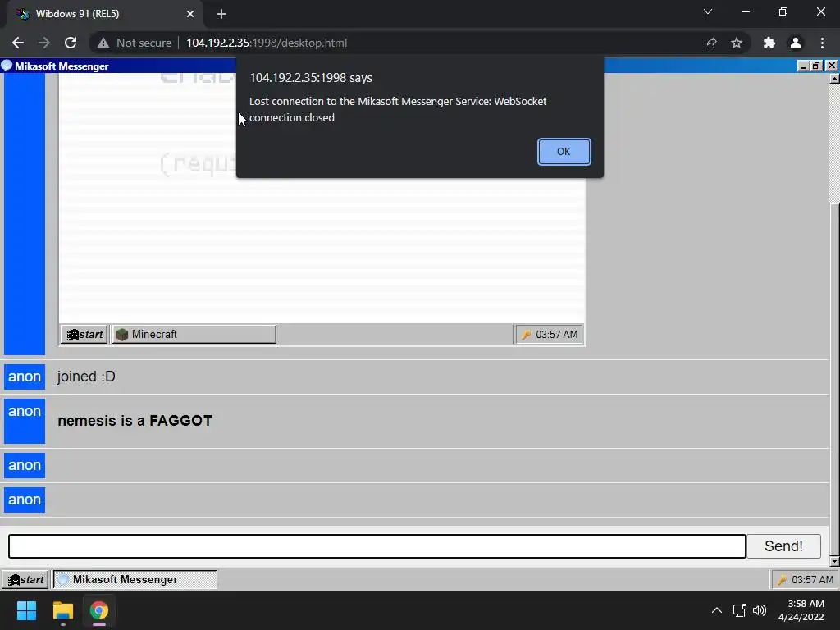Click the 3:58 AM 4/24/2022 Windows clock
This screenshot has height=630, width=840.
pos(801,610)
